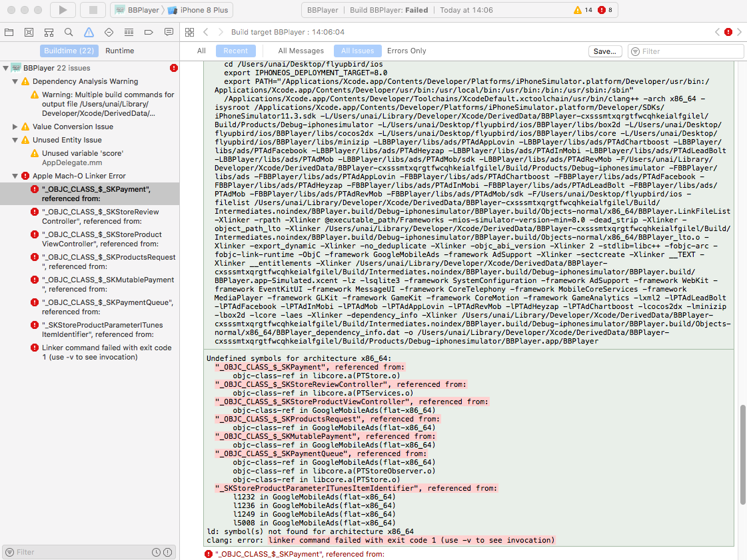Open the Debug navigator
The image size is (747, 560).
pyautogui.click(x=129, y=33)
